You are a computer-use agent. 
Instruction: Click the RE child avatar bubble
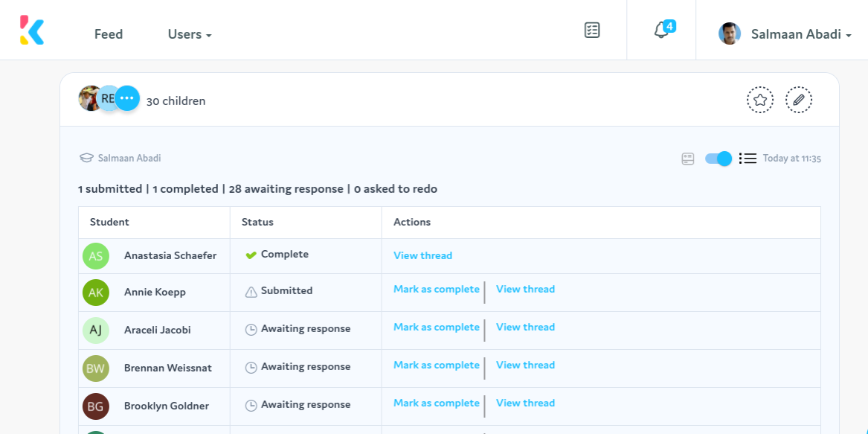(x=109, y=98)
